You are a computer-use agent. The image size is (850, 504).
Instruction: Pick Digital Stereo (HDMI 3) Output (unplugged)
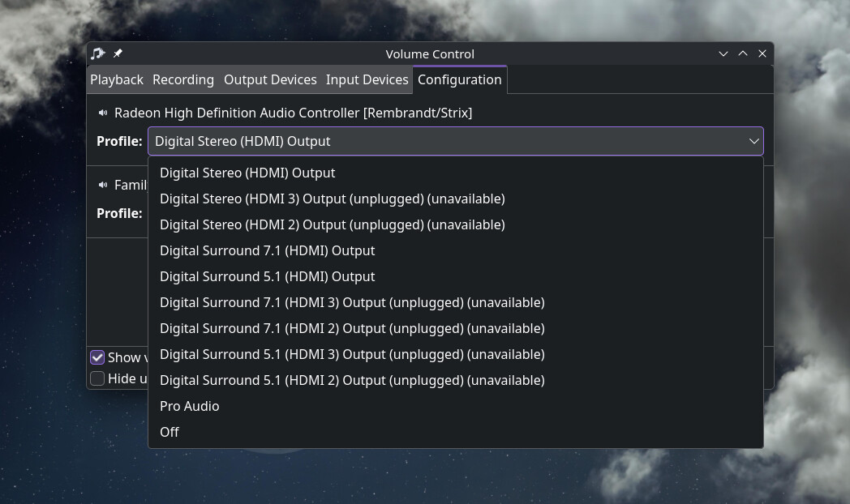pos(332,199)
